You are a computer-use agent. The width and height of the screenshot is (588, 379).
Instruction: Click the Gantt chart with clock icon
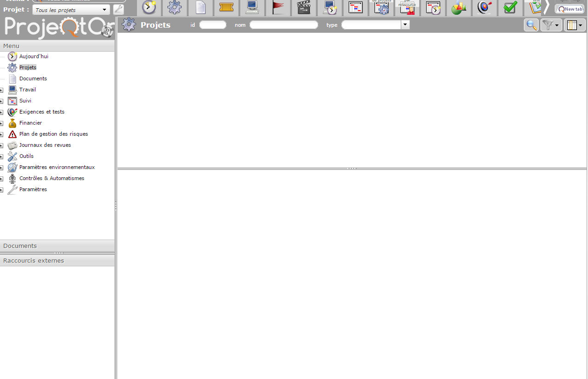433,7
